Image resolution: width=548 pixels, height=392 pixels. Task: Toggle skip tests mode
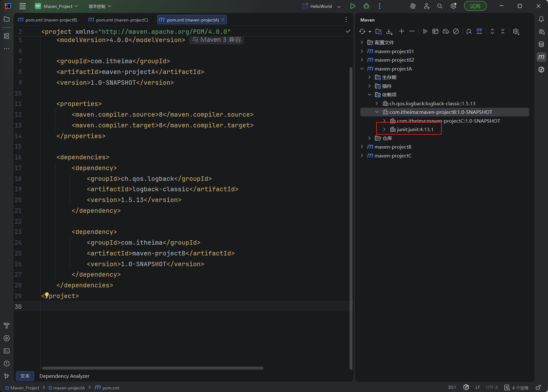[456, 31]
